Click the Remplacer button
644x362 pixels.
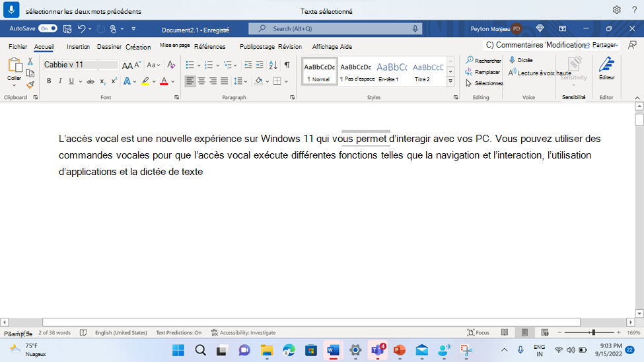point(483,72)
